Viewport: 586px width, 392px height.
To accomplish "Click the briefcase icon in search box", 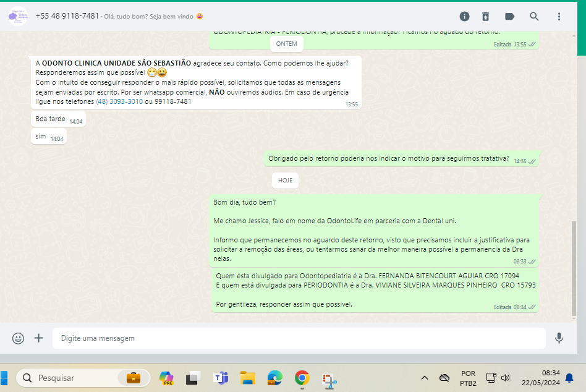I will tap(134, 378).
